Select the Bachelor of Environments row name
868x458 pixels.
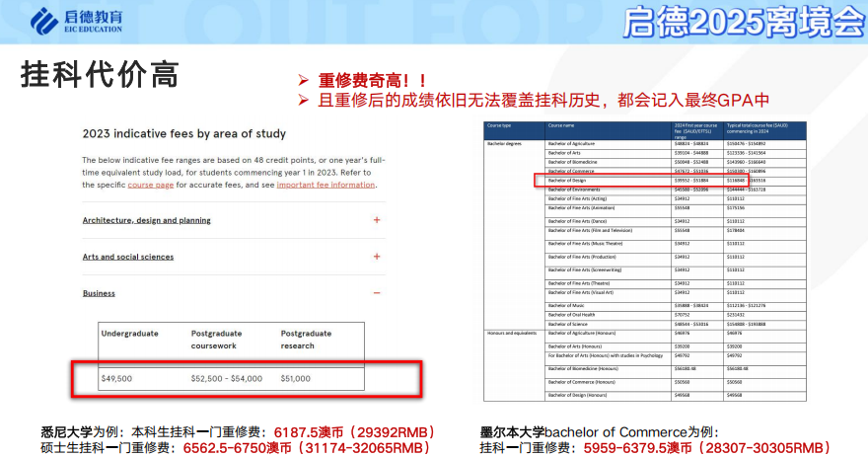pyautogui.click(x=574, y=190)
